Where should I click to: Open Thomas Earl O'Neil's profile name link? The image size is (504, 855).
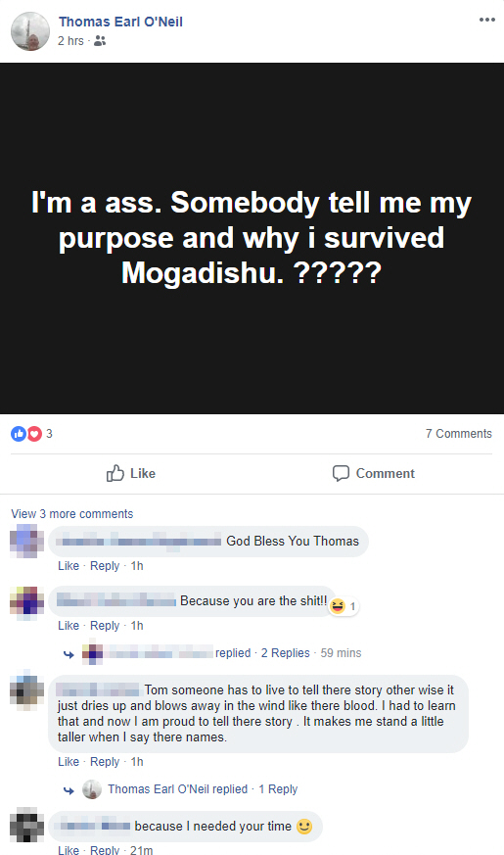pos(120,22)
